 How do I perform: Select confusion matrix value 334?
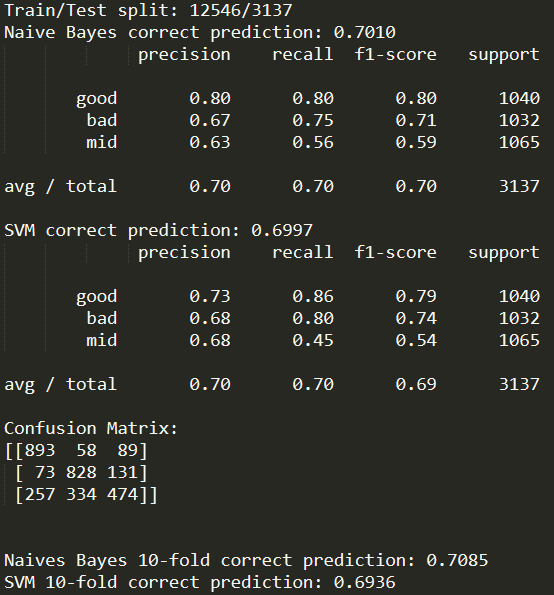point(81,494)
